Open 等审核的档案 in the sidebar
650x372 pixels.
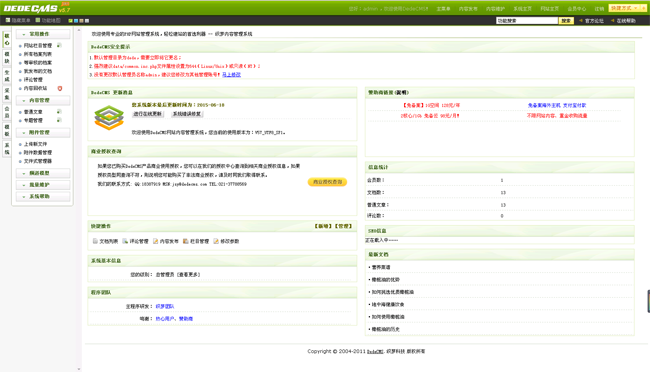coord(38,63)
